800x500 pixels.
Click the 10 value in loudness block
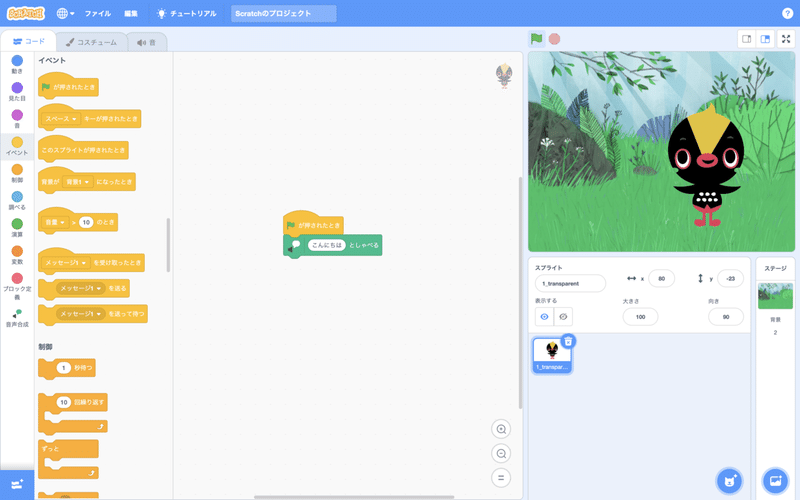coord(86,222)
